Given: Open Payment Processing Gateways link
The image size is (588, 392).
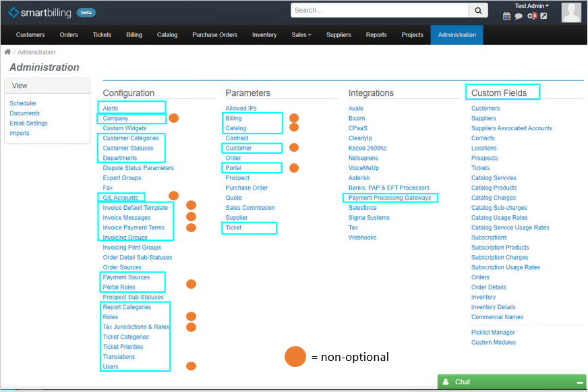Looking at the screenshot, I should (390, 198).
